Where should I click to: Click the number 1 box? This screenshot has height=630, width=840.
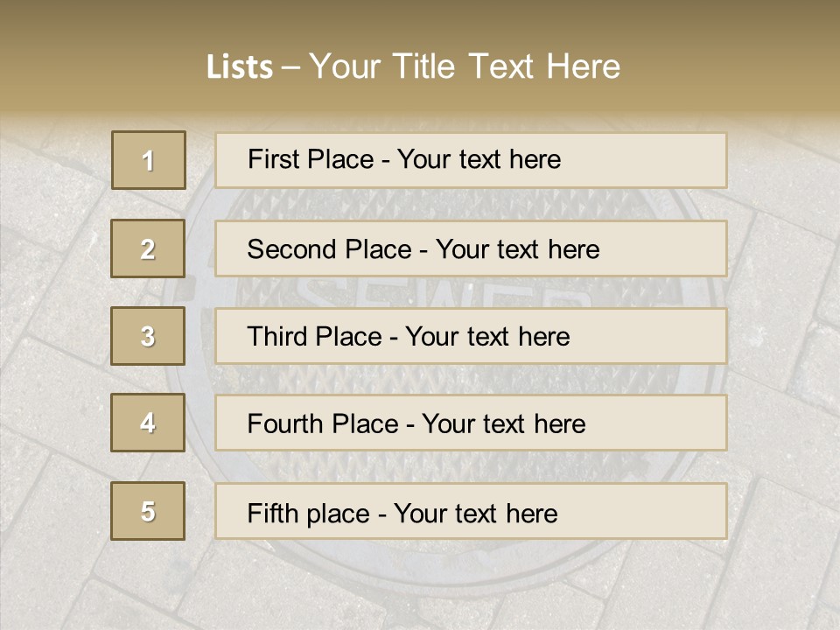[x=149, y=160]
